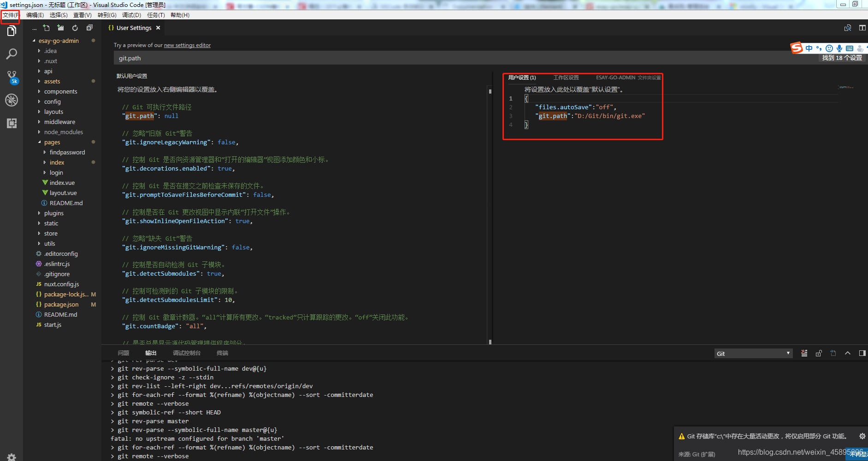Open the output log file icon
Image resolution: width=868 pixels, height=461 pixels.
point(833,353)
